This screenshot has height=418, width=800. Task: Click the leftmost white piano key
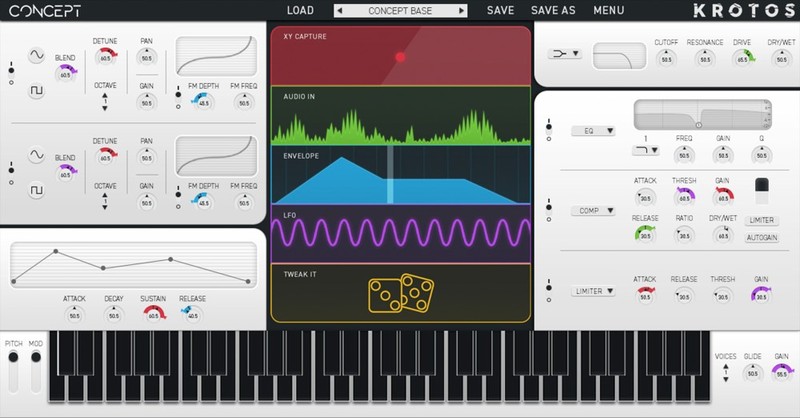56,388
